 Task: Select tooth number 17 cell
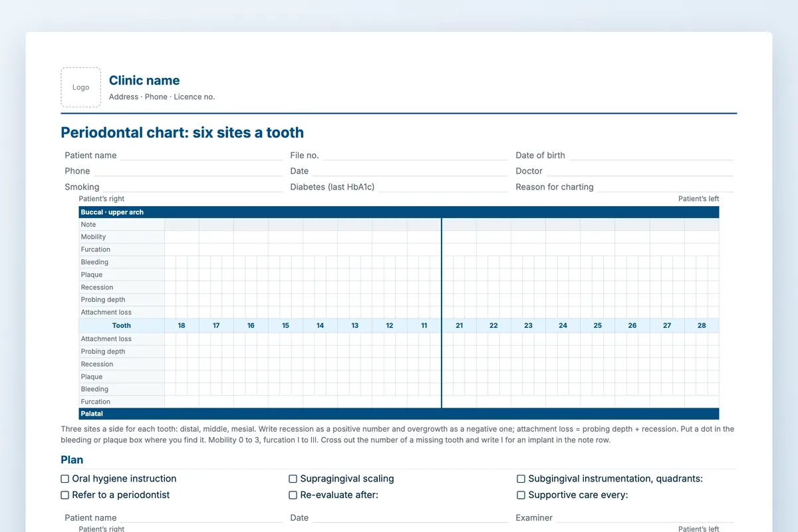[x=216, y=326]
